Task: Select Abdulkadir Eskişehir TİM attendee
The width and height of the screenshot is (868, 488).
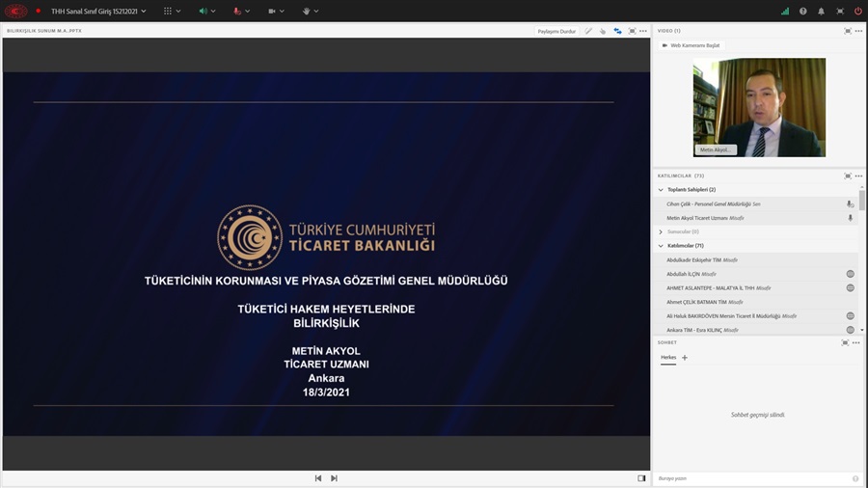Action: pyautogui.click(x=756, y=260)
